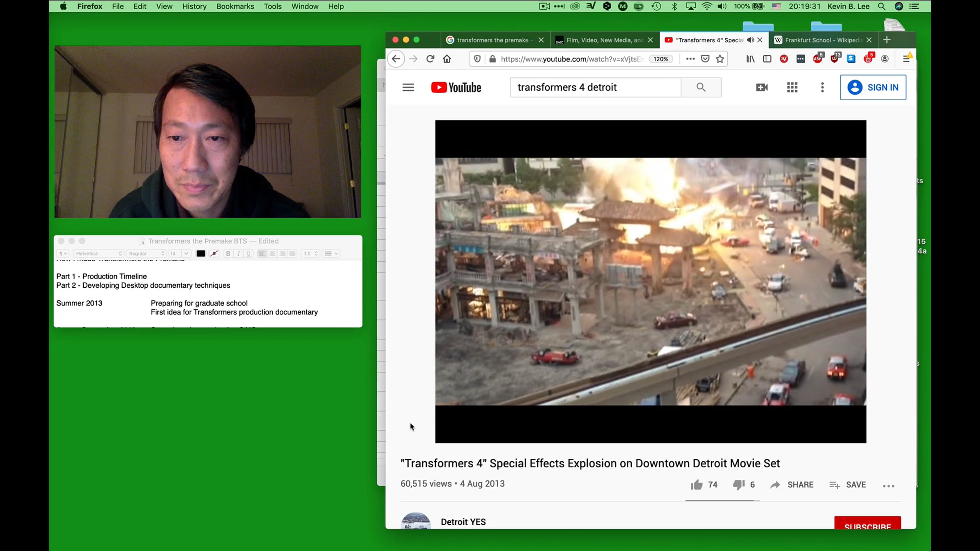Viewport: 980px width, 551px height.
Task: Align text left in TextEdit
Action: click(262, 253)
